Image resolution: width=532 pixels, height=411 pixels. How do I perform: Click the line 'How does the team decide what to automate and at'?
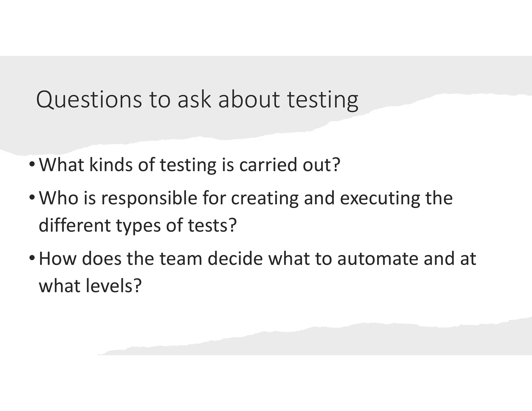[257, 259]
